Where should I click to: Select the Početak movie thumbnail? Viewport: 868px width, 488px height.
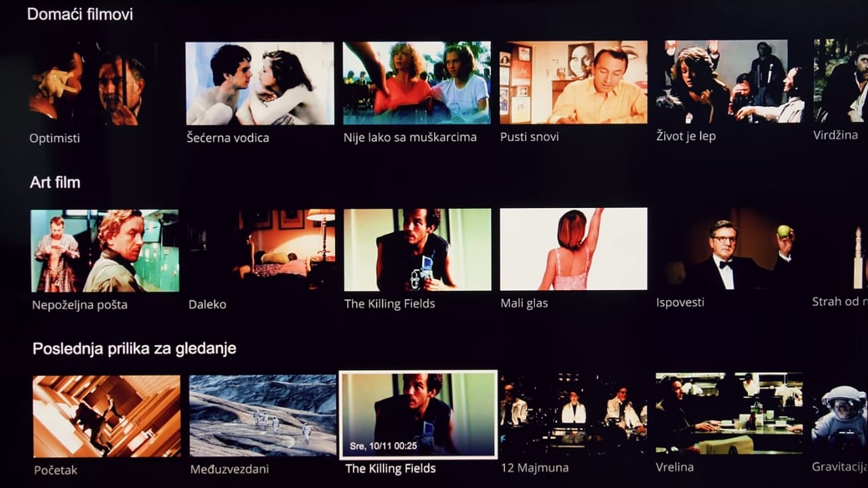pos(107,416)
